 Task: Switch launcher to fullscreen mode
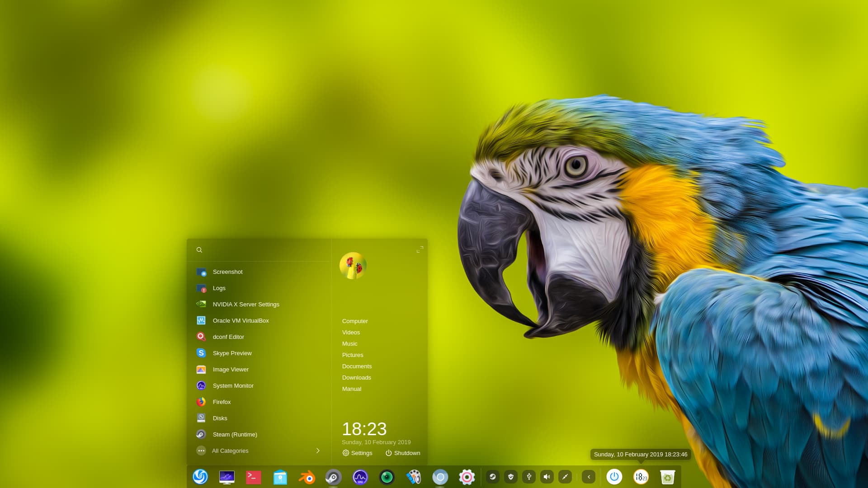coord(420,249)
